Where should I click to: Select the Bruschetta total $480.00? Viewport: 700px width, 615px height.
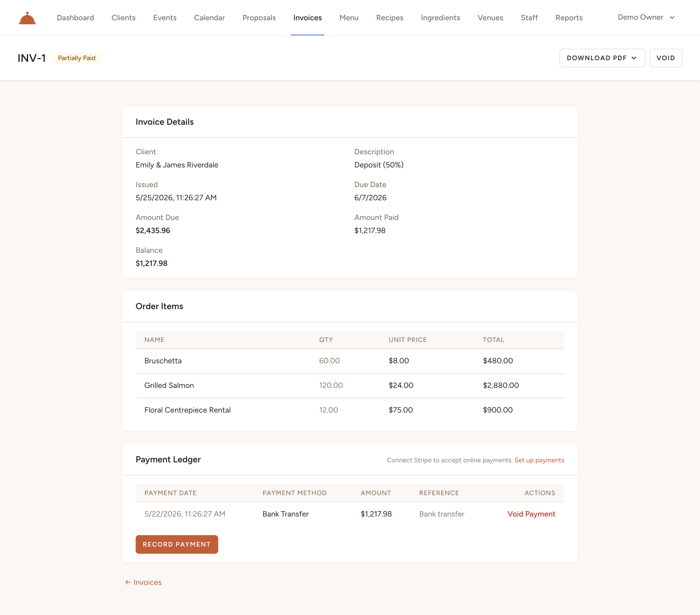pos(498,361)
